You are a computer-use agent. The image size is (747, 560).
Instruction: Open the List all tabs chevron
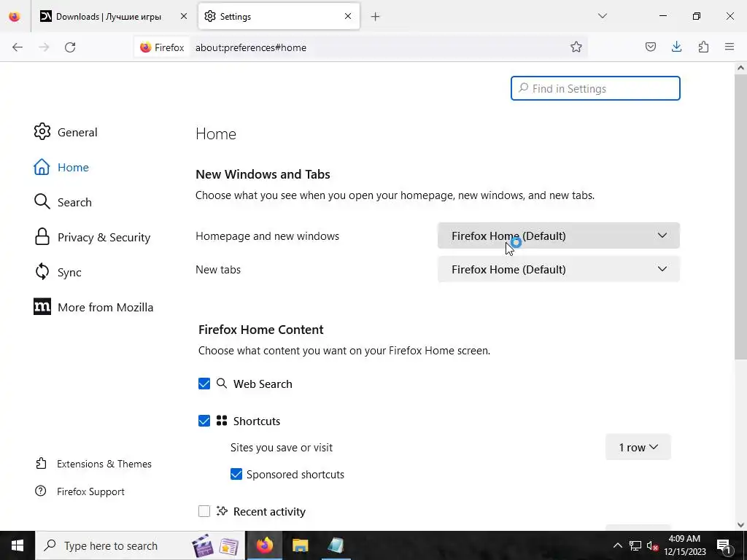[x=602, y=16]
